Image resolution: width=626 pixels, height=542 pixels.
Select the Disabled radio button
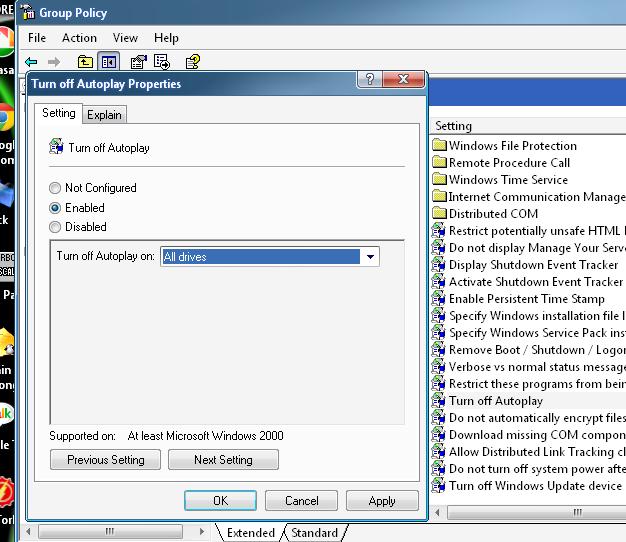coord(55,227)
